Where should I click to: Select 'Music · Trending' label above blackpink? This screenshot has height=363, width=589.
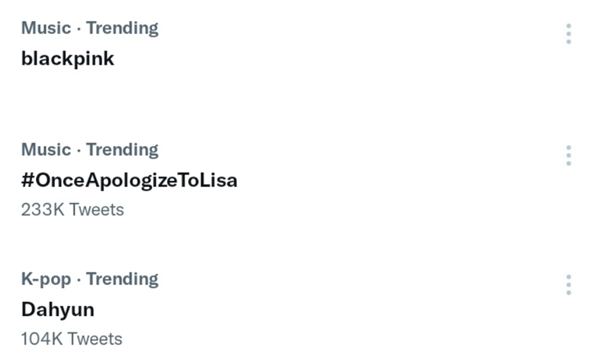pos(90,28)
